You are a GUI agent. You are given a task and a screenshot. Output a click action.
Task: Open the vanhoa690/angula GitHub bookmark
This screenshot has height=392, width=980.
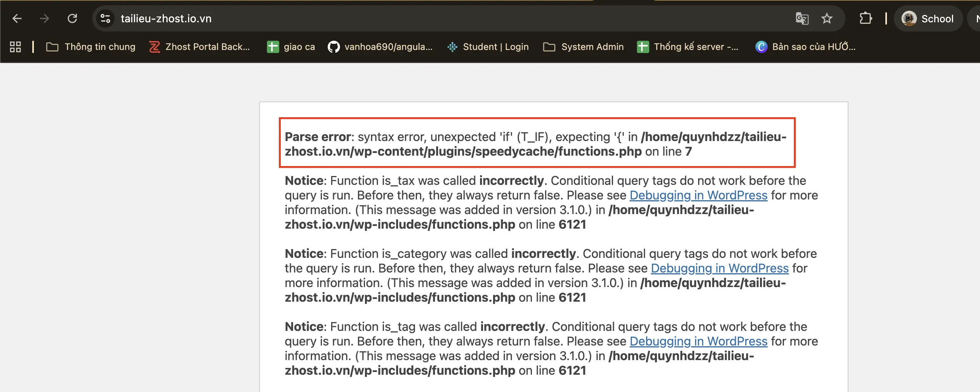click(x=380, y=47)
